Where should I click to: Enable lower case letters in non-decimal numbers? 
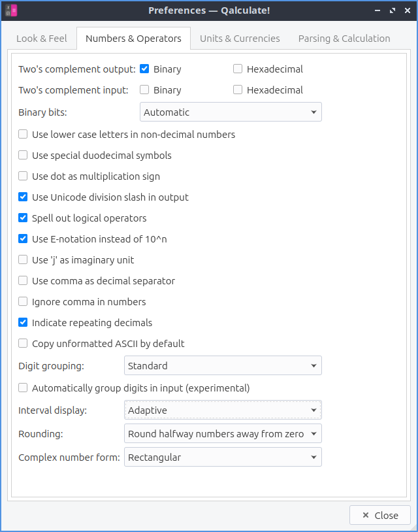point(24,135)
